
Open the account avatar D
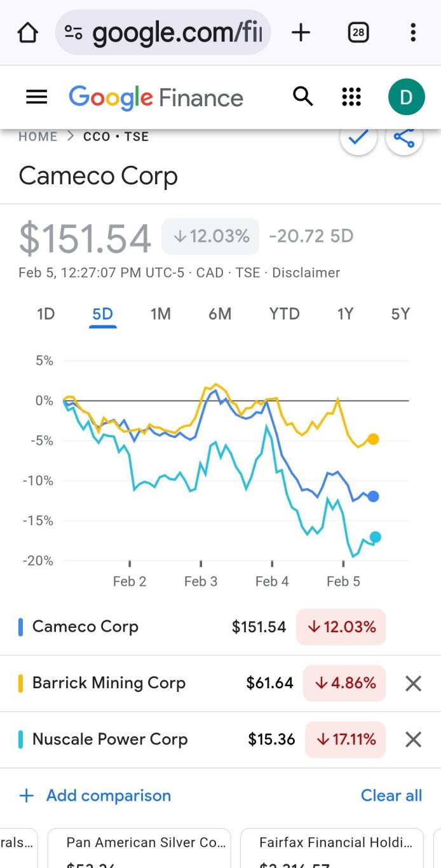click(x=406, y=97)
